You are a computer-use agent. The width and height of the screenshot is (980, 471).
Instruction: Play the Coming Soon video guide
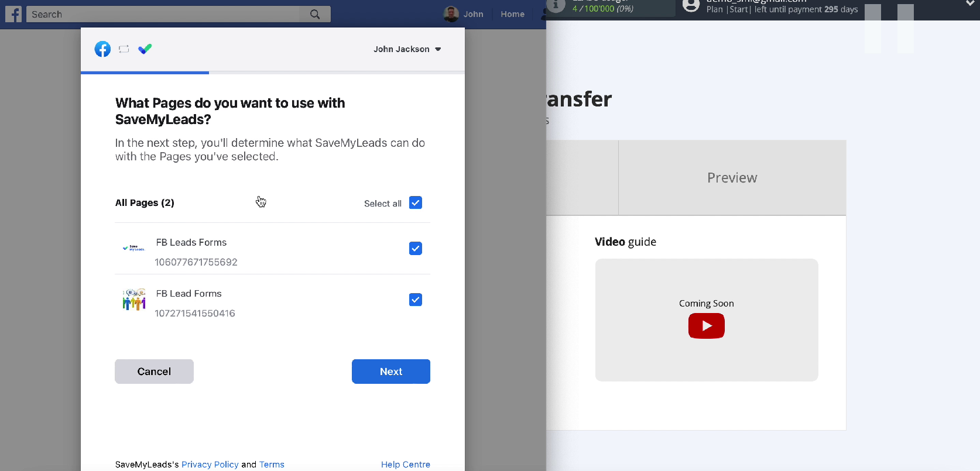pos(707,326)
